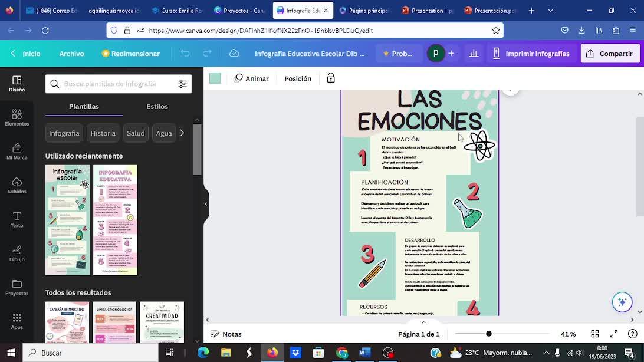Switch to the Estilos tab
Image resolution: width=644 pixels, height=362 pixels.
[x=157, y=106]
